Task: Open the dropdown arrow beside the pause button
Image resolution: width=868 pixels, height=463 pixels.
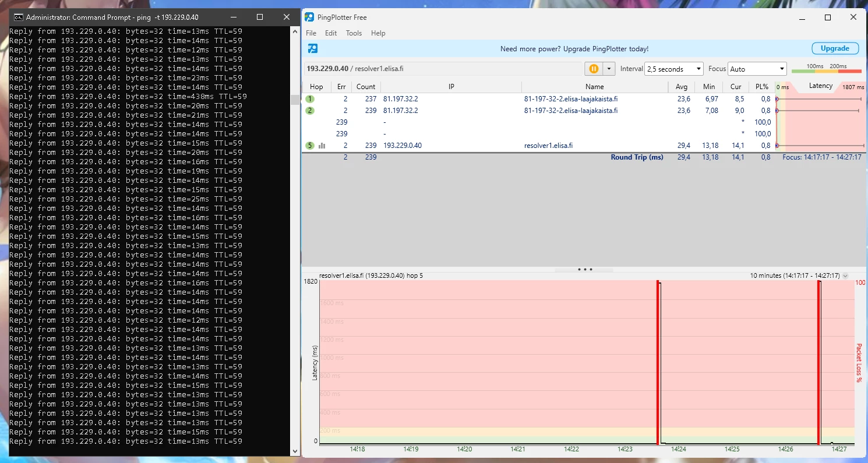Action: click(609, 69)
